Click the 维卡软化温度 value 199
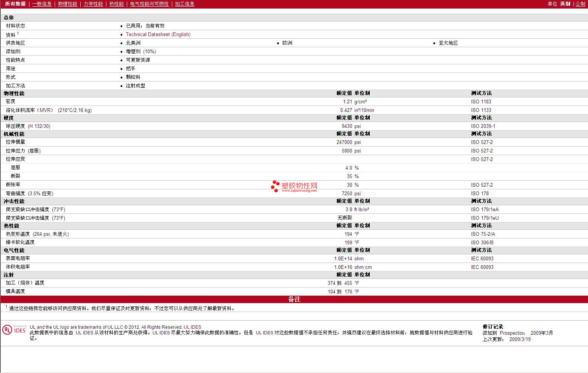588x373 pixels. [x=348, y=242]
